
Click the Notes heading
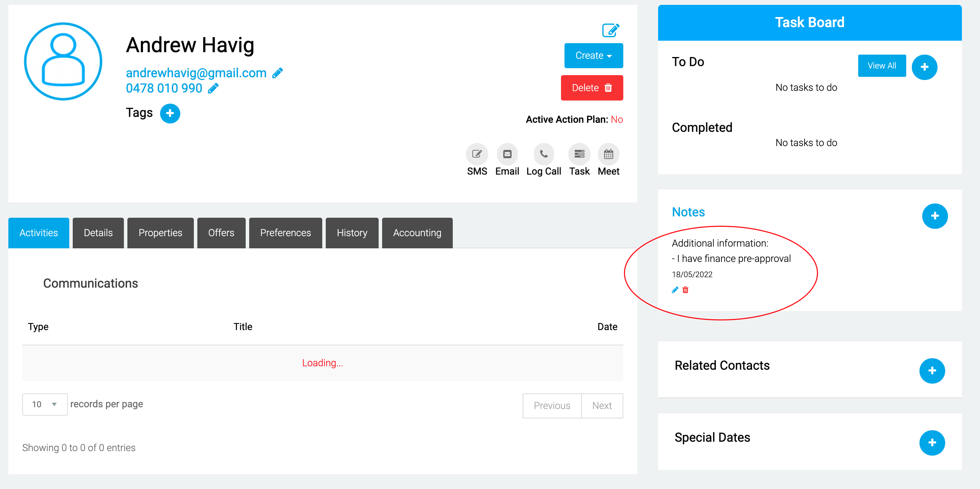[x=688, y=212]
